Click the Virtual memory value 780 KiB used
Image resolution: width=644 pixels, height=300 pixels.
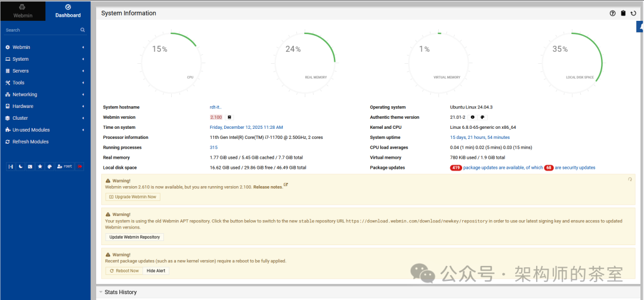pos(478,157)
